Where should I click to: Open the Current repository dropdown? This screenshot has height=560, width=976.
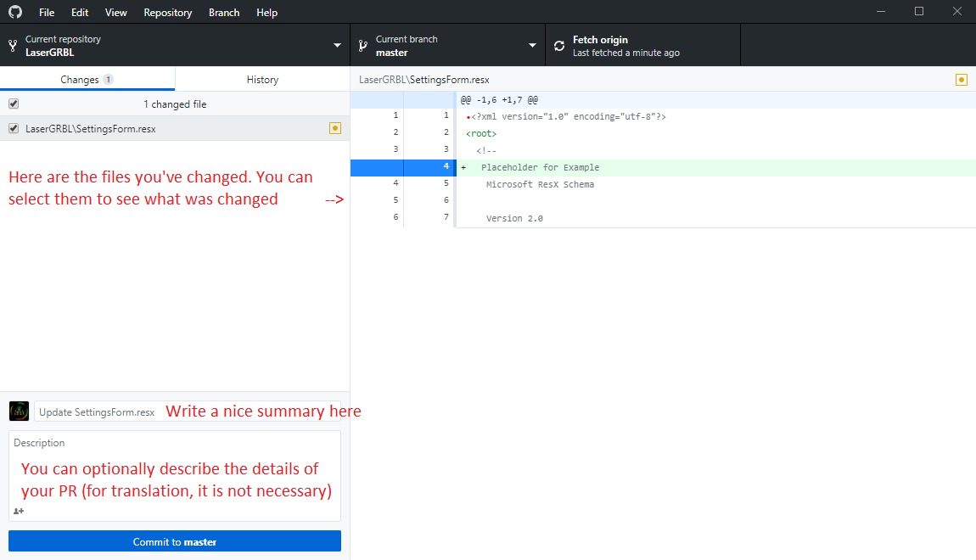click(x=175, y=46)
